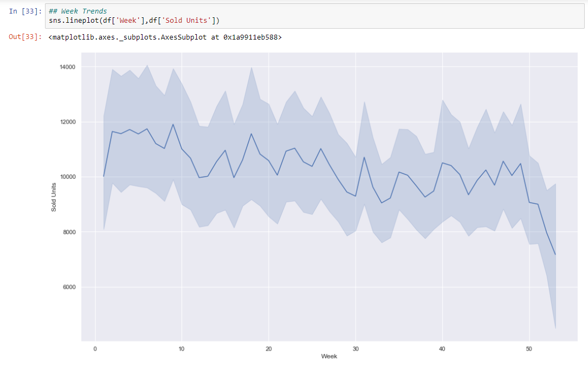This screenshot has height=368, width=588.
Task: Click the Sold Units y-axis label
Action: click(x=53, y=196)
